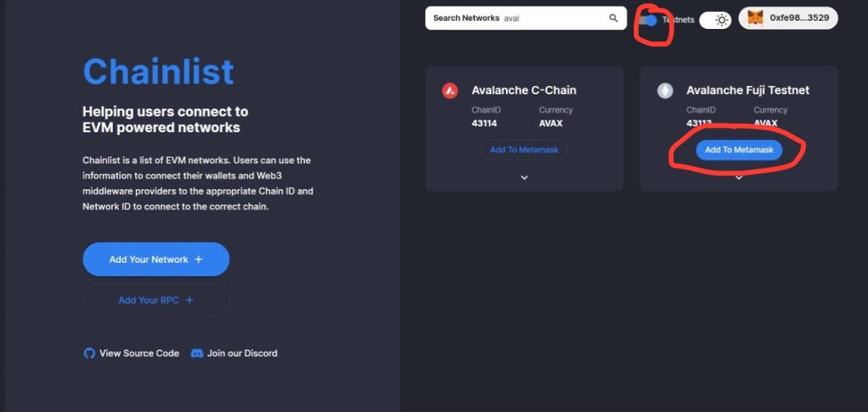Open the View Source Code link
The width and height of the screenshot is (868, 412).
pyautogui.click(x=139, y=353)
